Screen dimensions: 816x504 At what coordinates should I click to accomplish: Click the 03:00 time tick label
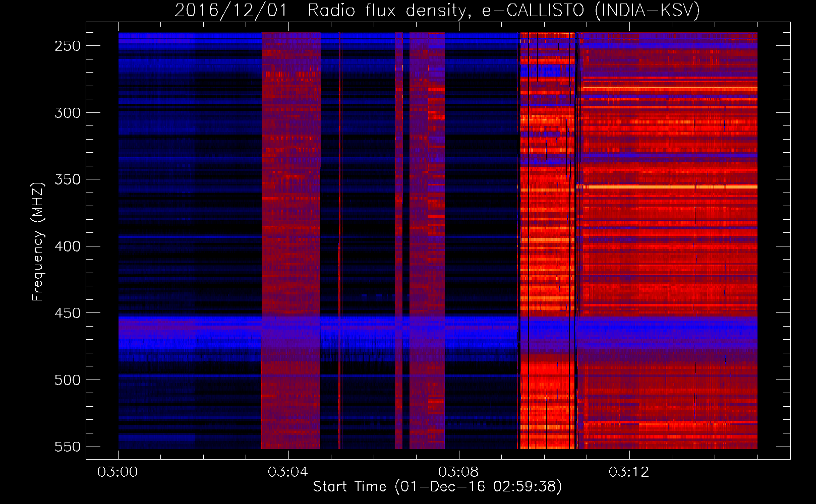click(x=118, y=472)
